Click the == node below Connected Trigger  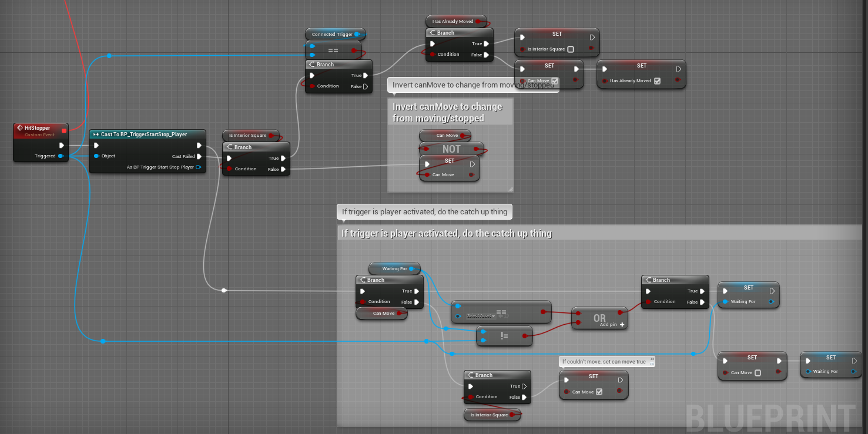(x=333, y=51)
